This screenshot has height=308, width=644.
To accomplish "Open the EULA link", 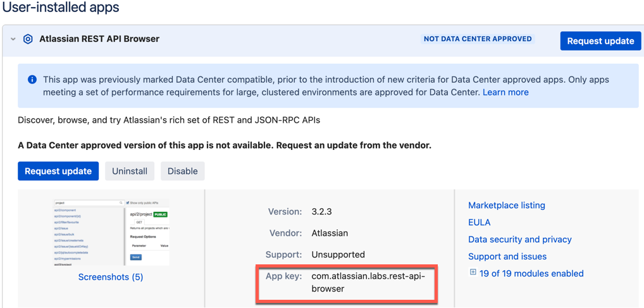I will [480, 222].
